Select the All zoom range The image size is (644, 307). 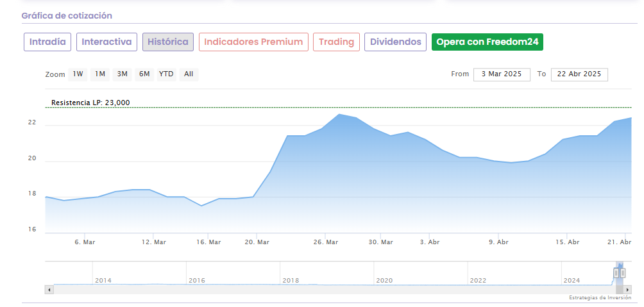pyautogui.click(x=189, y=74)
